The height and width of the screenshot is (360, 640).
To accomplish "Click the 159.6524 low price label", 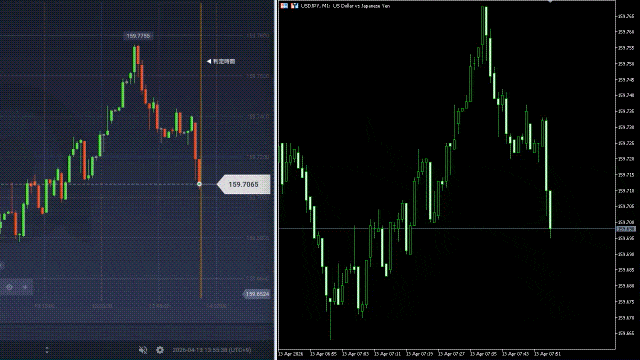I will coord(257,294).
